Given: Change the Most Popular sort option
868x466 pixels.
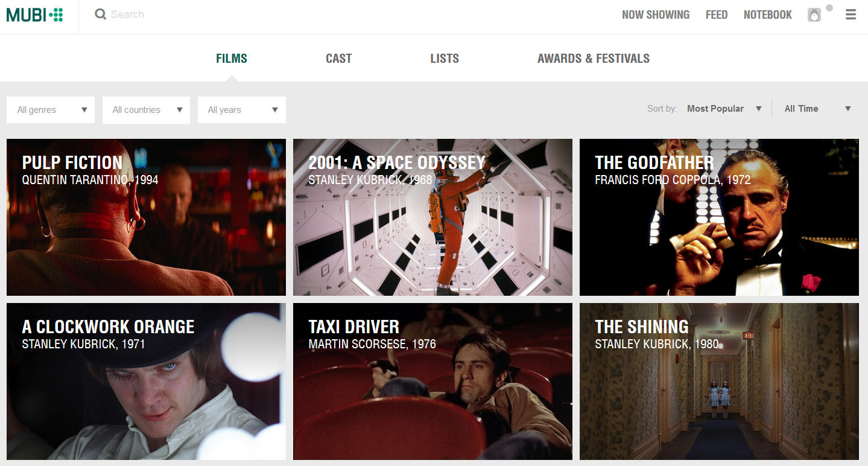Looking at the screenshot, I should click(724, 109).
